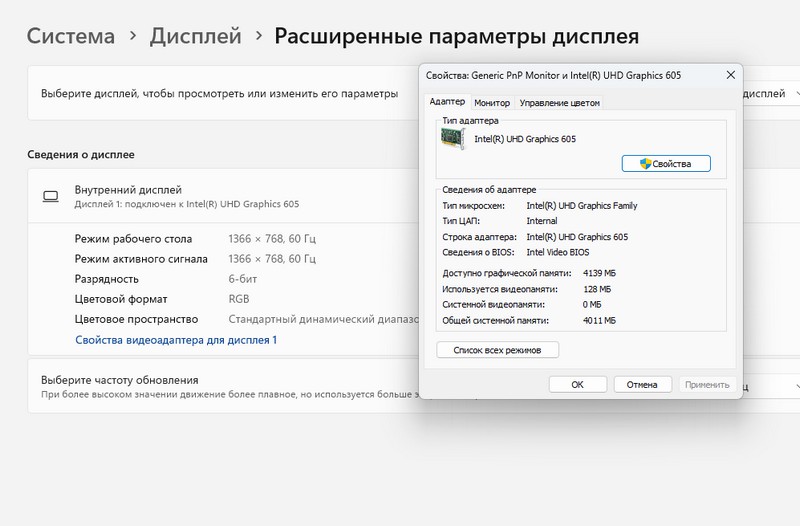Open the refresh rate dropdown
The height and width of the screenshot is (526, 800).
point(775,386)
